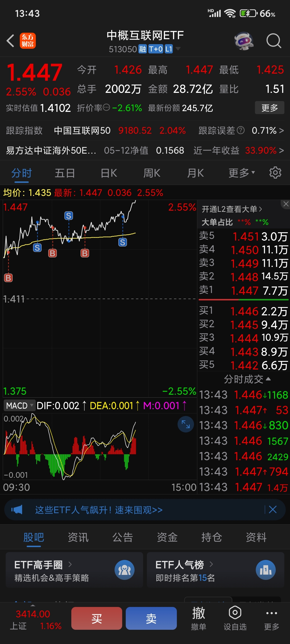Tap trade row 1.446 with 2429 volume
This screenshot has height=644, width=290.
[244, 456]
